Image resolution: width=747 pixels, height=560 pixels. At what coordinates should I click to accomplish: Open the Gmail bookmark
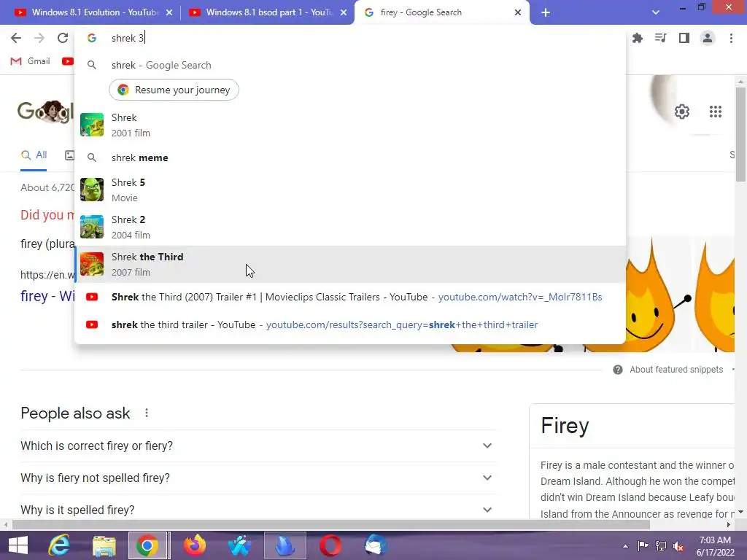click(30, 61)
